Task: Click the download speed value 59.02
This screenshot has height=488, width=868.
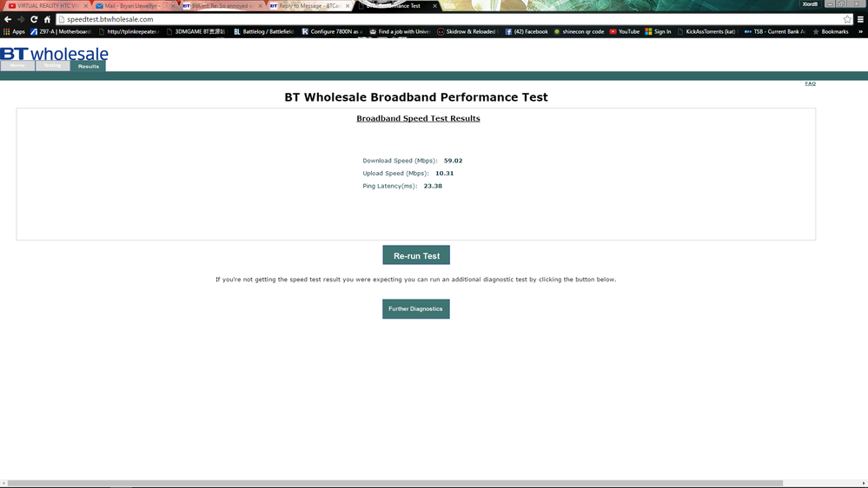Action: [453, 161]
